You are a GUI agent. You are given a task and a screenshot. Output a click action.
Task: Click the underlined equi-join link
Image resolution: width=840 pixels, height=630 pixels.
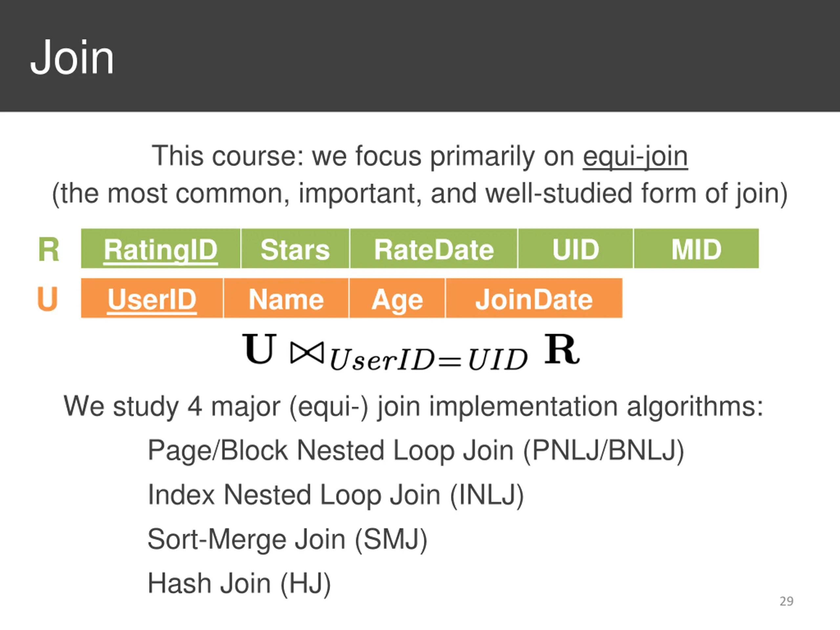tap(635, 157)
